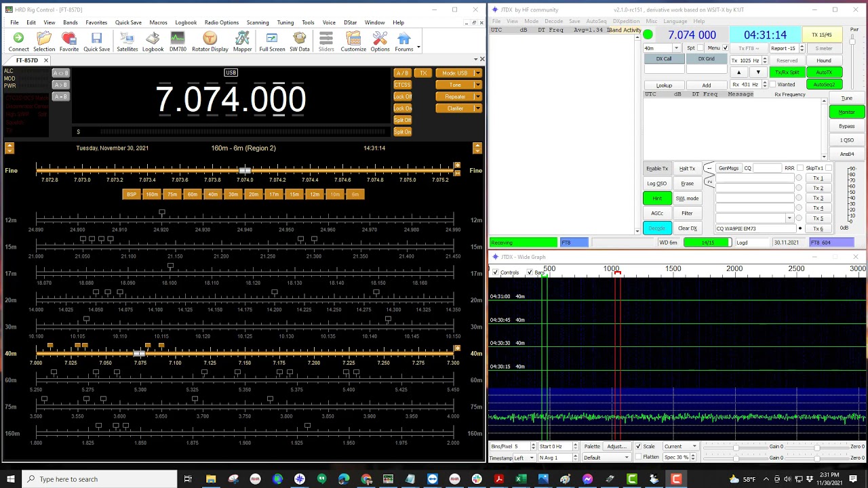Open the Forums toolbar icon

tap(404, 41)
